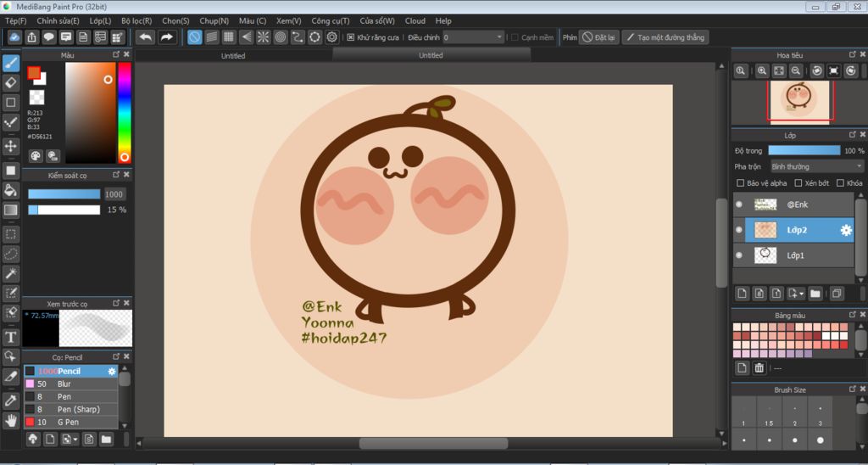Expand the add layer dropdown arrow
Screen dimensions: 868x465
pyautogui.click(x=802, y=294)
